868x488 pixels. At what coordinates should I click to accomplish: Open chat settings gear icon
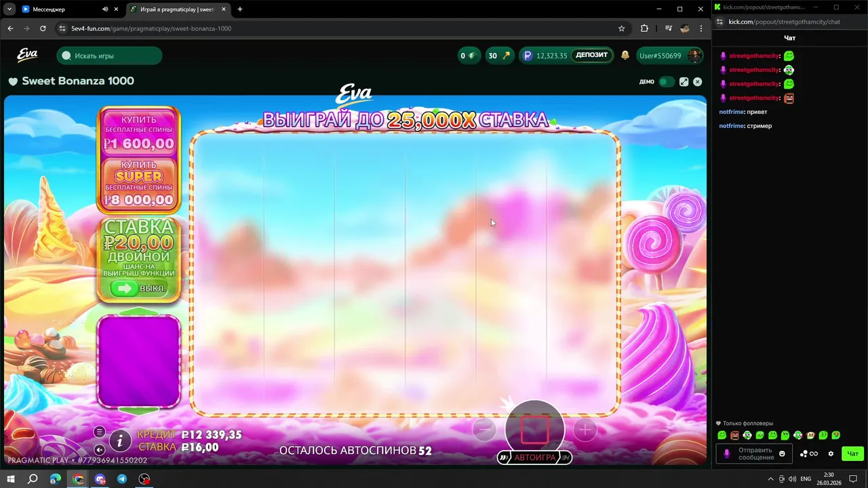point(831,453)
